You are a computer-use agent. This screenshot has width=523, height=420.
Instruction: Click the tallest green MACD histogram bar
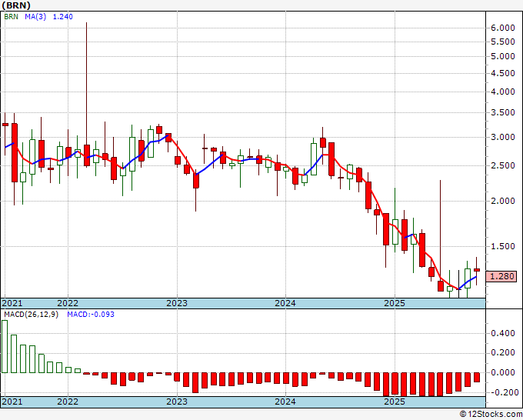[x=5, y=346]
